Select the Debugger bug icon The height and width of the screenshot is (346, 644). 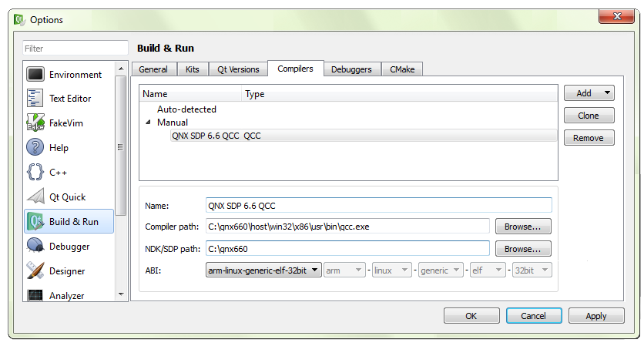coord(35,247)
